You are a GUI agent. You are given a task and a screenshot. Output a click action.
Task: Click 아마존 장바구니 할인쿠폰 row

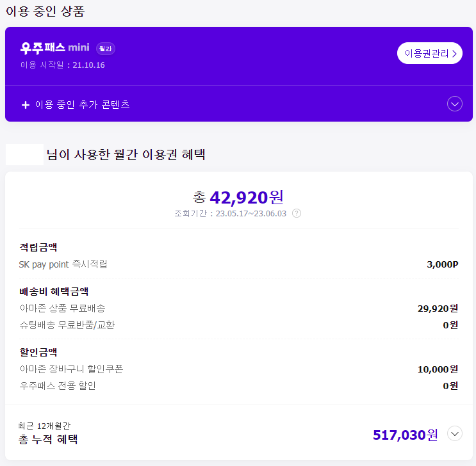(x=238, y=369)
